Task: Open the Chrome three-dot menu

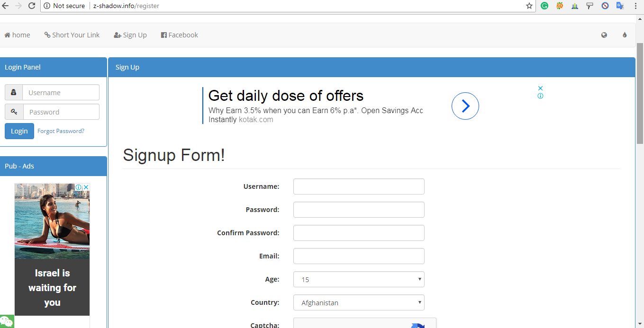Action: pos(635,6)
